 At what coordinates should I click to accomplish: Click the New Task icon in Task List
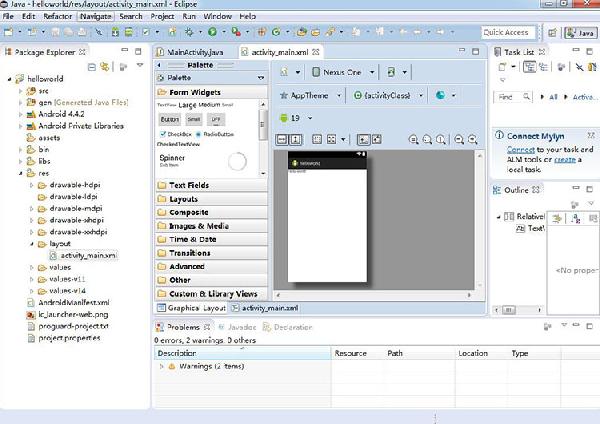(x=502, y=67)
